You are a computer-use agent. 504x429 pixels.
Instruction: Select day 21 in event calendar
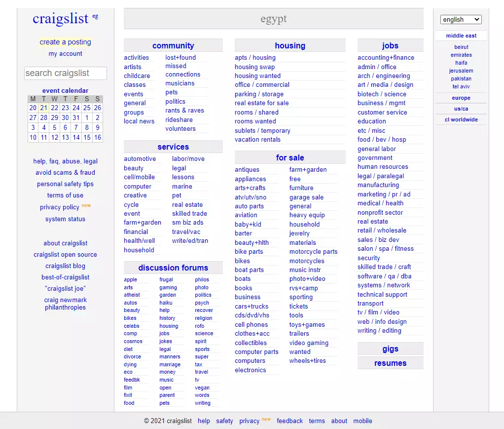[x=44, y=108]
